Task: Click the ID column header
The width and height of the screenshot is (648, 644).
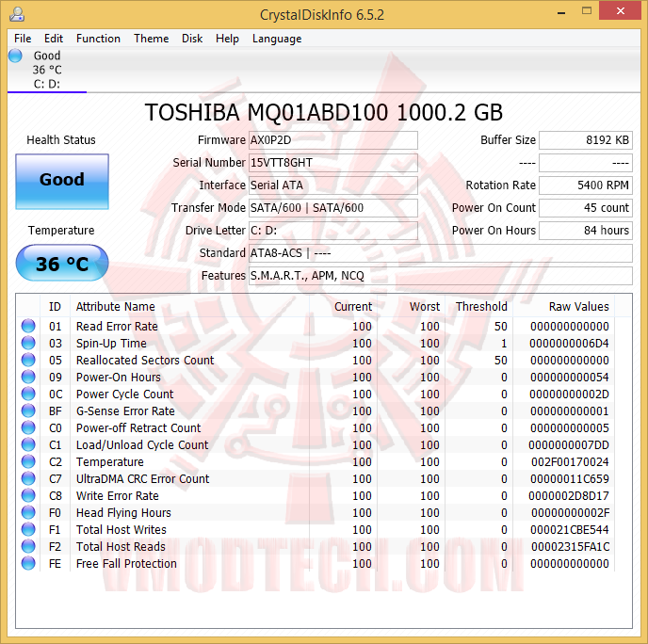Action: pos(55,307)
